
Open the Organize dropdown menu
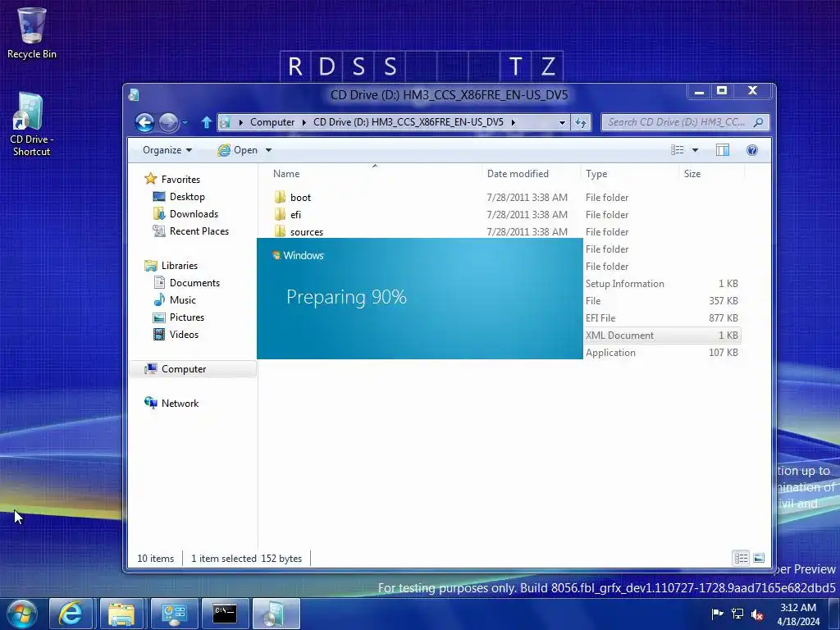coord(167,150)
